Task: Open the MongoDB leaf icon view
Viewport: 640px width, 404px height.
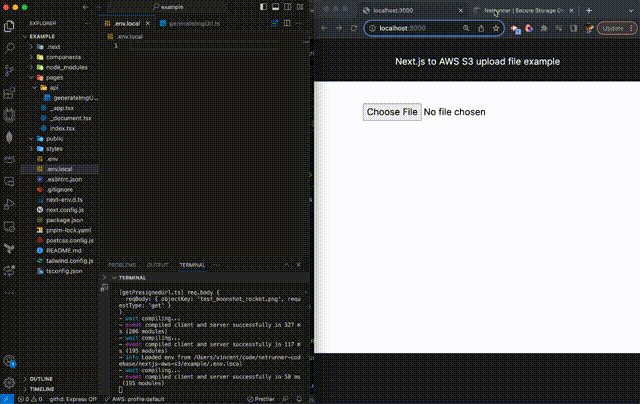Action: pyautogui.click(x=9, y=137)
